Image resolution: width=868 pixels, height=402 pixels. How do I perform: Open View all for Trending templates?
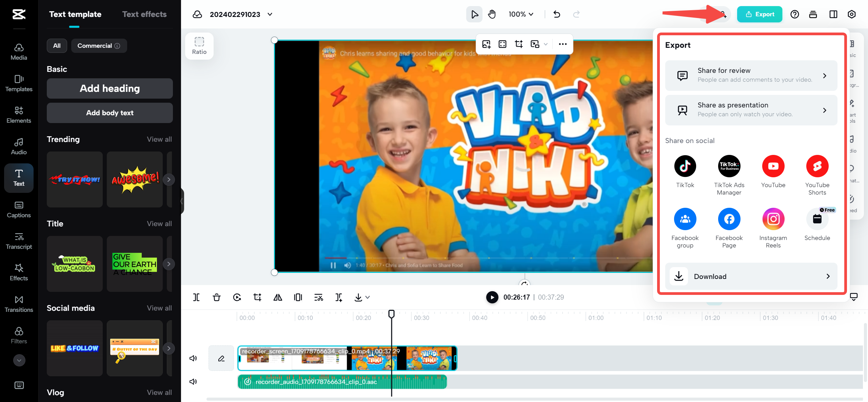(x=159, y=139)
